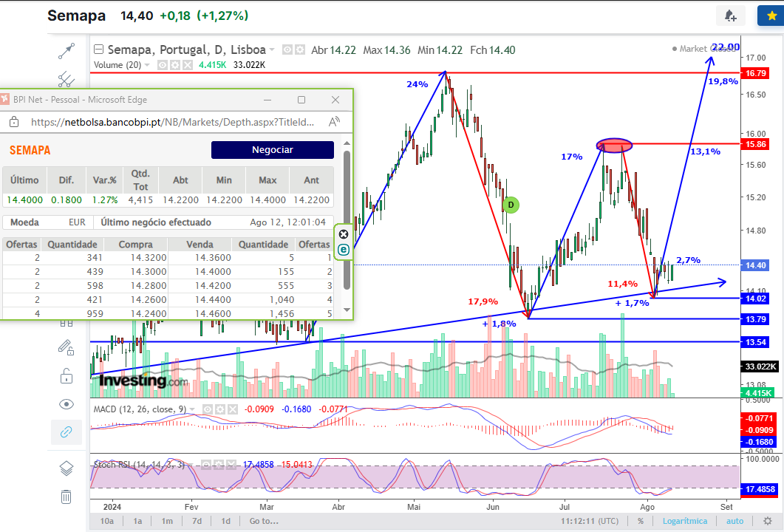Click the green e sidebar icon on Edge window
784x532 pixels.
(344, 250)
